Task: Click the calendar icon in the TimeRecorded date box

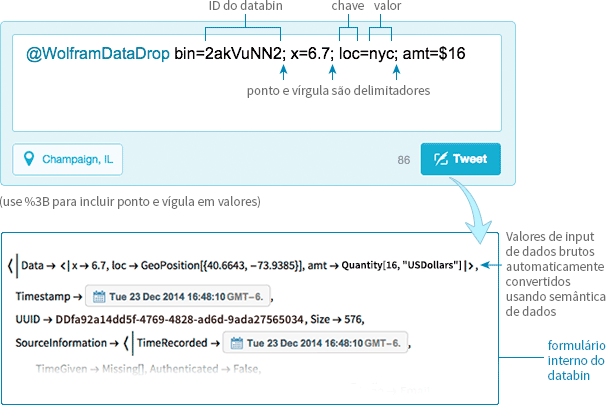Action: [237, 343]
